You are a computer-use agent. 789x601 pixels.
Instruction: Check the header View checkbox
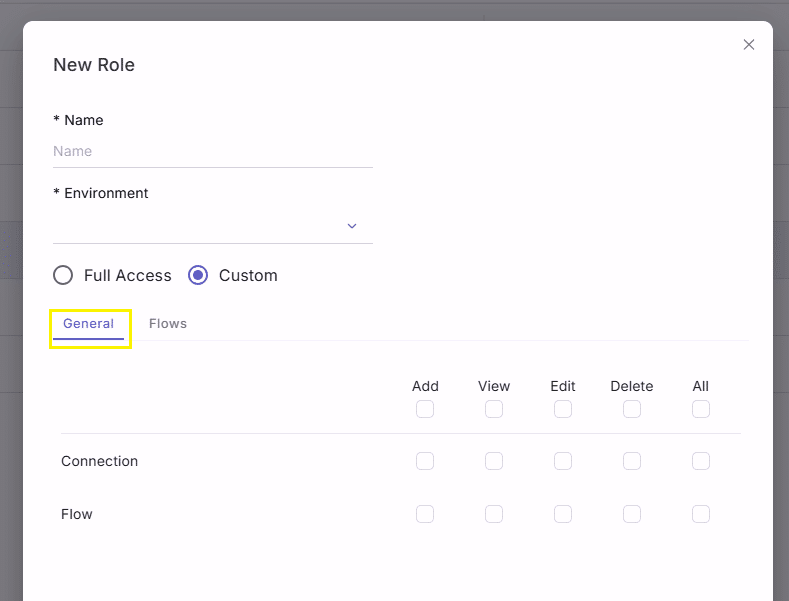tap(494, 409)
